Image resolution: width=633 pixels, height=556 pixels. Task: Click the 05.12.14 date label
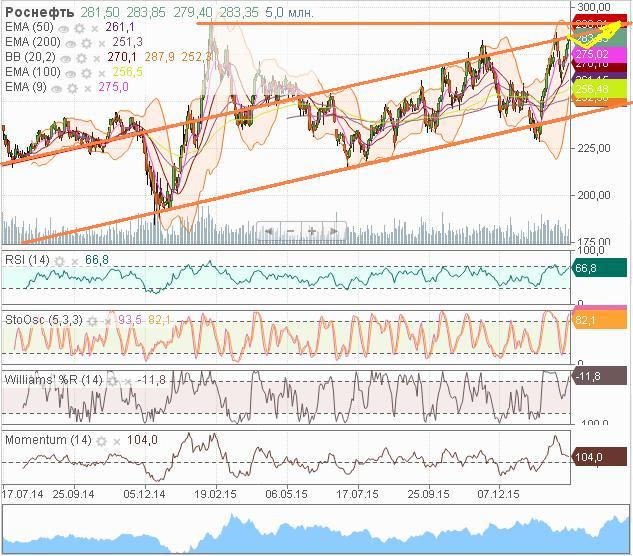[144, 494]
